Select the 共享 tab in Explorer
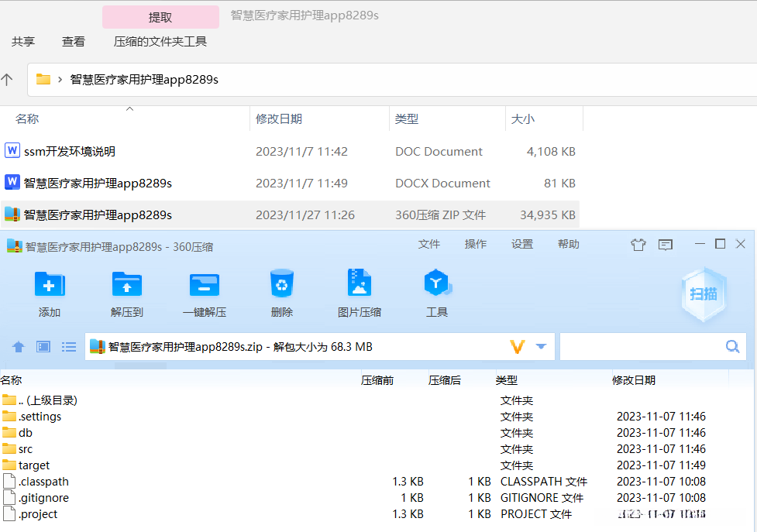The image size is (757, 532). [x=23, y=42]
